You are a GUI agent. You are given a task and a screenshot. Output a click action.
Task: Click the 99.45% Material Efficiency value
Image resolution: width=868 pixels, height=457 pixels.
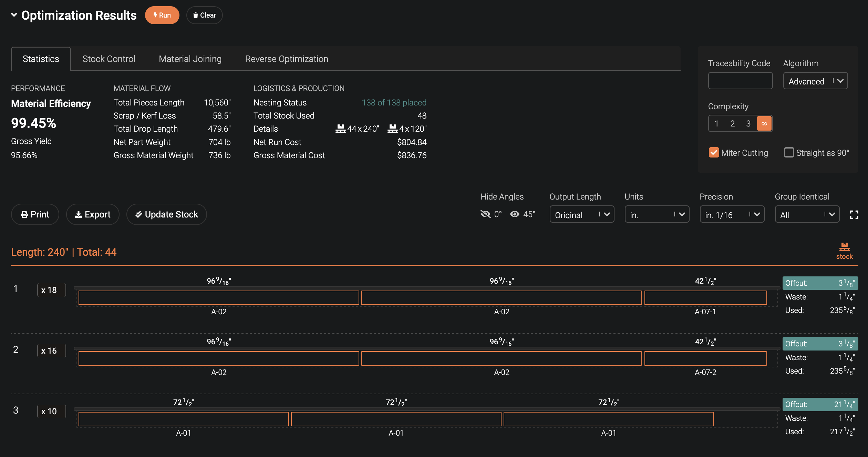pos(33,123)
